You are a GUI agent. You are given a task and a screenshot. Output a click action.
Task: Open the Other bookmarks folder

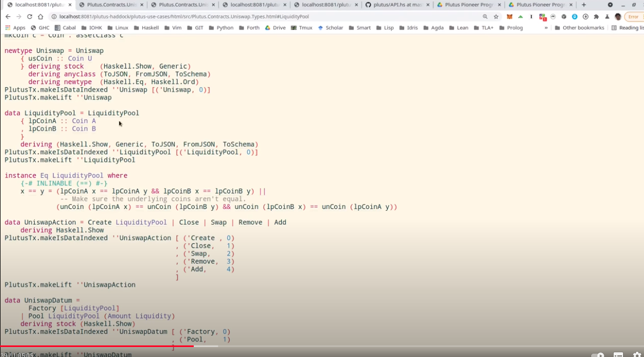579,28
